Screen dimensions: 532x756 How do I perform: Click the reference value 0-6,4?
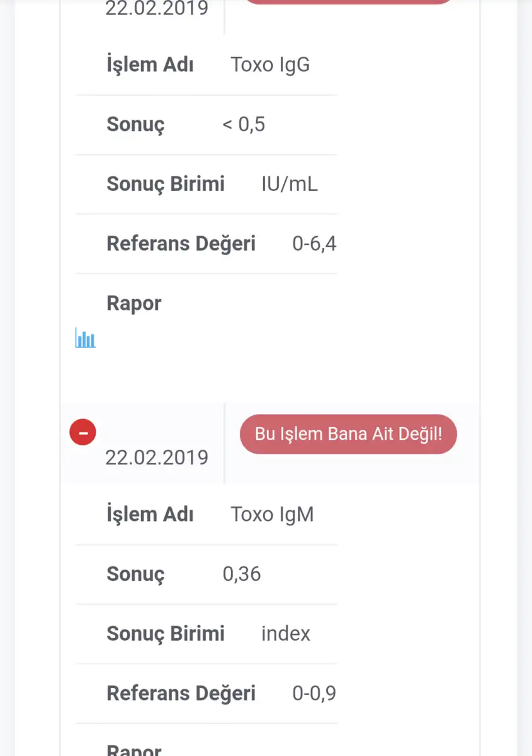[314, 243]
